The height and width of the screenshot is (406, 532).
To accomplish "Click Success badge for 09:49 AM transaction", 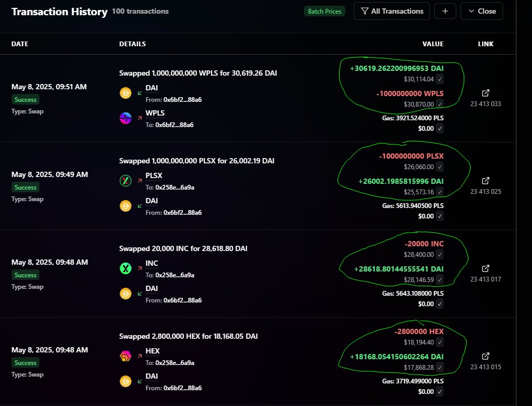I will tap(25, 188).
